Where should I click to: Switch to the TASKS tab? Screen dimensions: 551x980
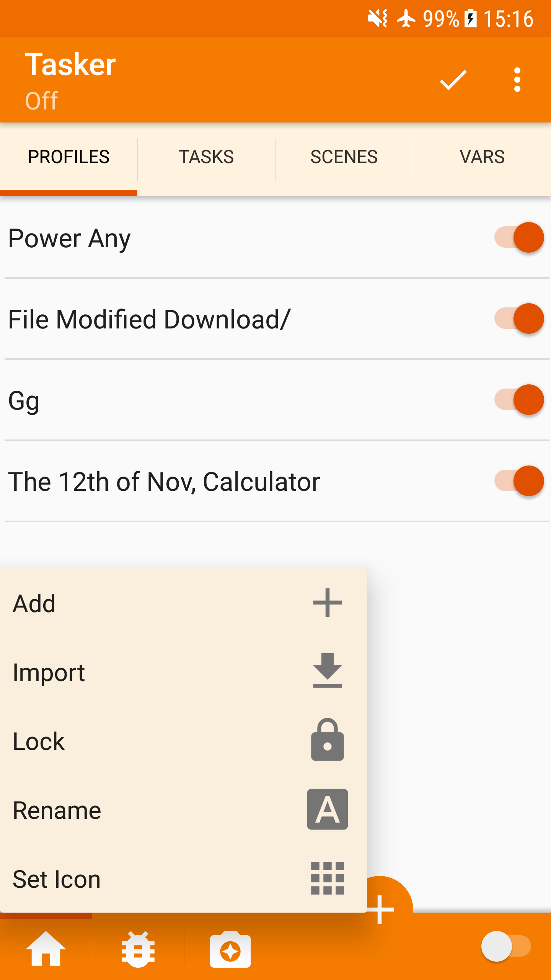(x=206, y=157)
